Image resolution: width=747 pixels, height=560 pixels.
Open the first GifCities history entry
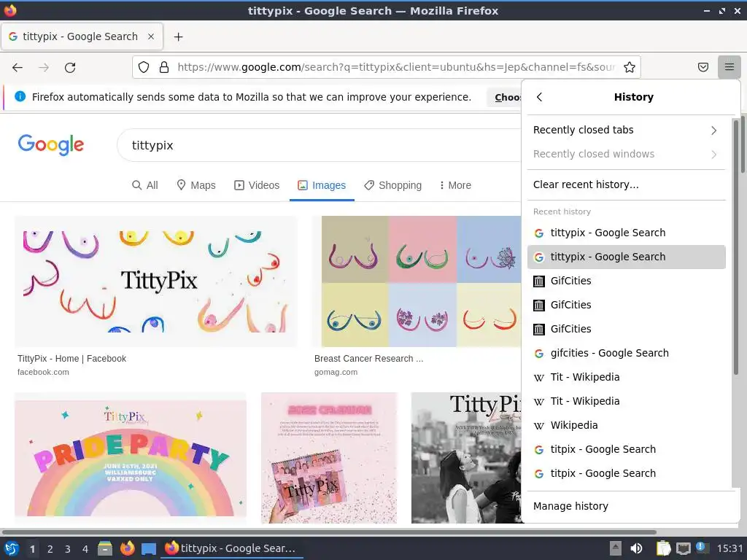tap(626, 281)
